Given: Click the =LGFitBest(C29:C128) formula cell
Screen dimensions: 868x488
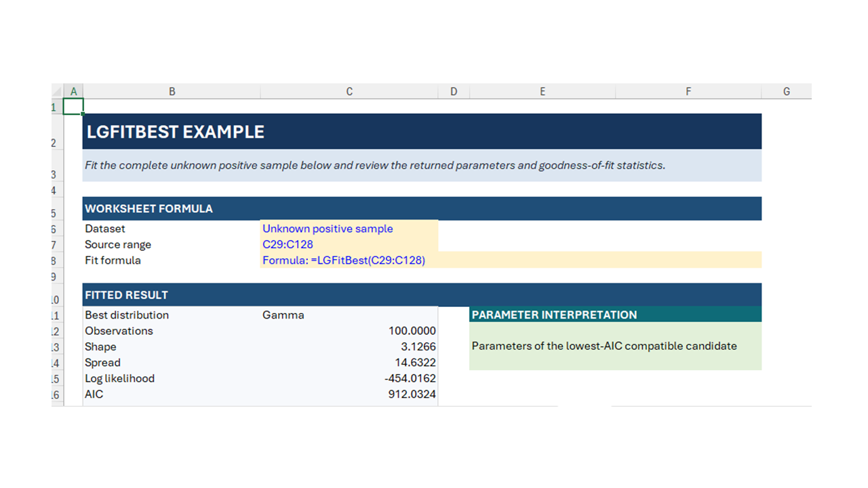Looking at the screenshot, I should click(511, 260).
